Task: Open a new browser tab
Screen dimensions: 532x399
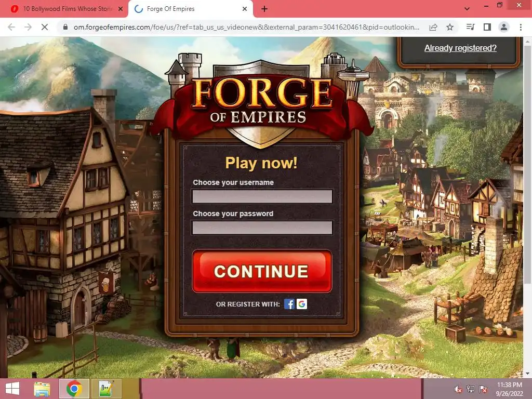Action: (264, 9)
